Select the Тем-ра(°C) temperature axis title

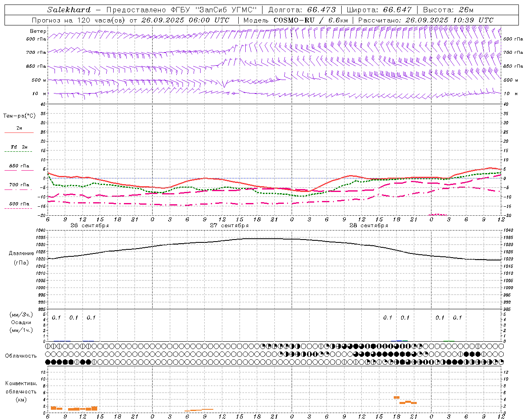tap(19, 116)
